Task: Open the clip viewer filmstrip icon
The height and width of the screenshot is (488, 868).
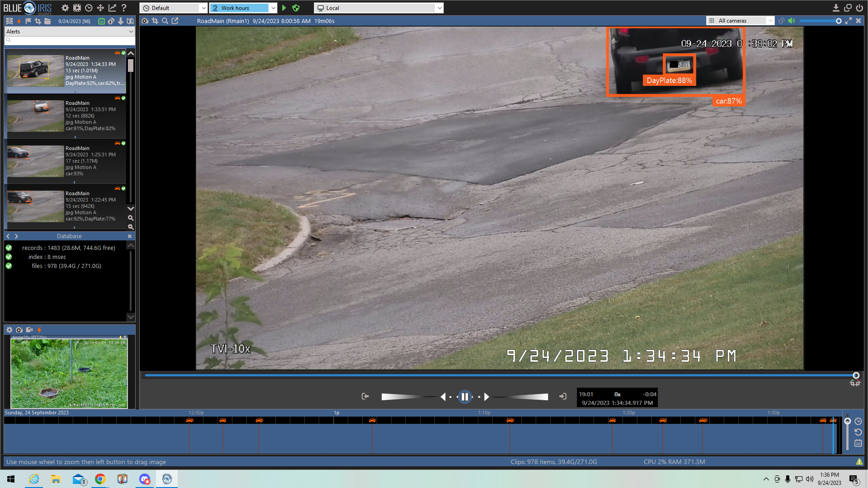Action: (77, 8)
